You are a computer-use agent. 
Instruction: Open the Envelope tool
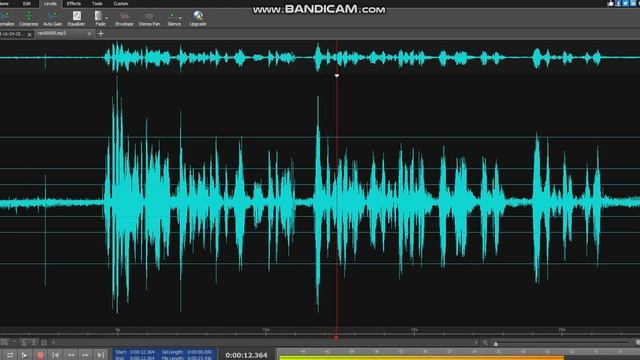(124, 19)
